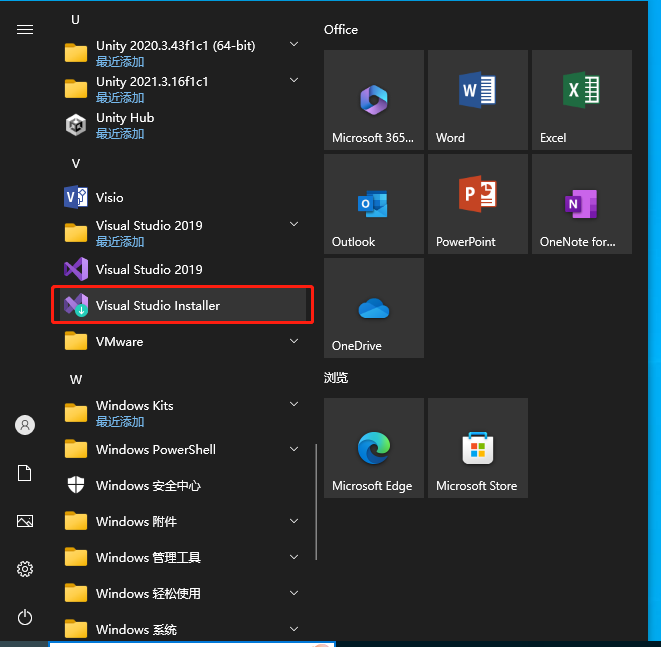Click VMware folder icon
Image resolution: width=661 pixels, height=647 pixels.
coord(76,341)
